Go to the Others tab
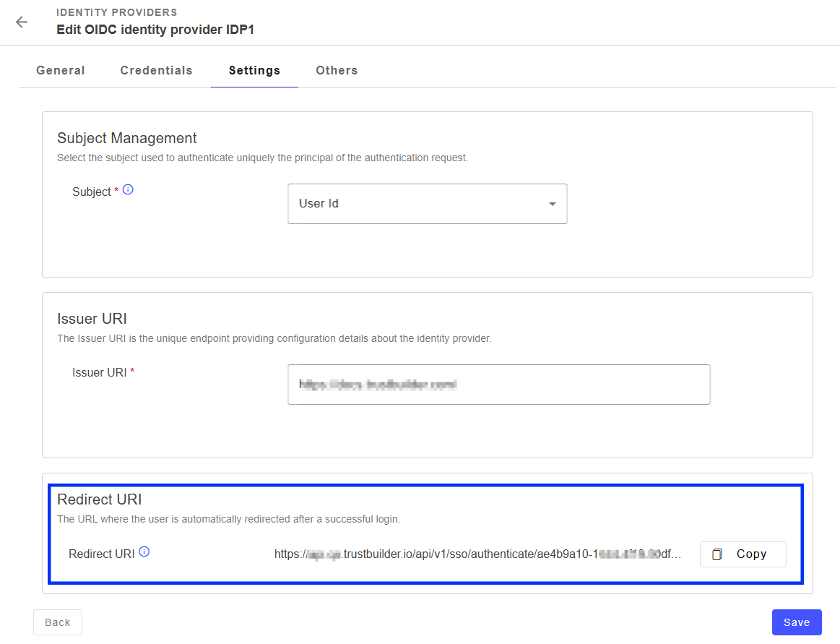The width and height of the screenshot is (840, 644). click(x=337, y=70)
